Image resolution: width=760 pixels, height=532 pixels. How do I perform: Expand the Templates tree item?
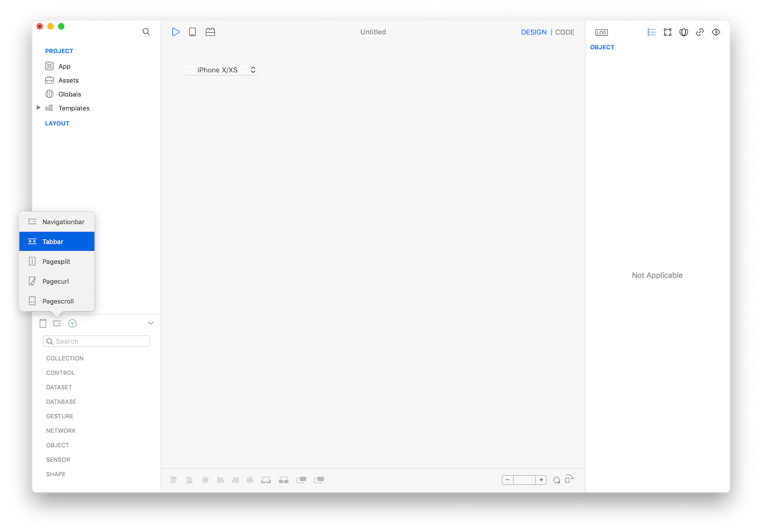point(38,108)
